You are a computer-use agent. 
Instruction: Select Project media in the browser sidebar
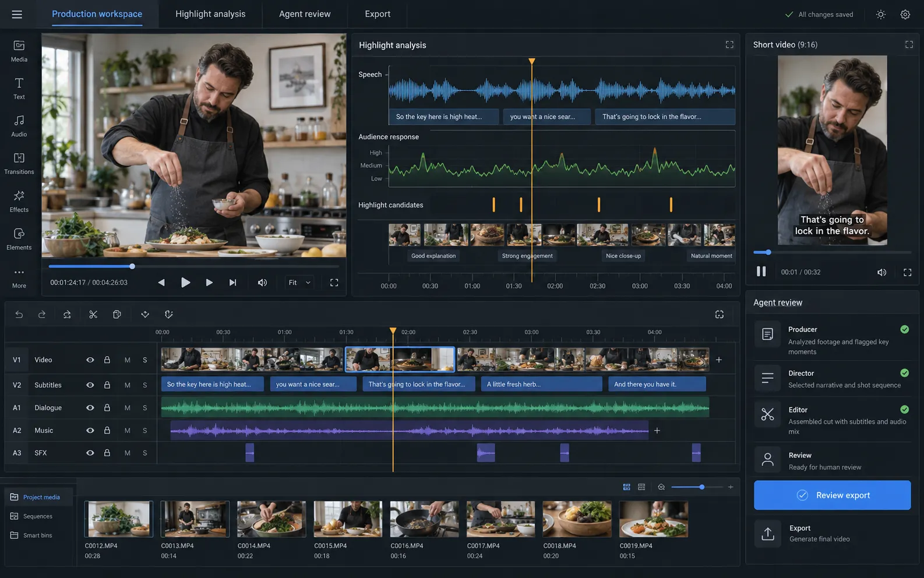(40, 497)
